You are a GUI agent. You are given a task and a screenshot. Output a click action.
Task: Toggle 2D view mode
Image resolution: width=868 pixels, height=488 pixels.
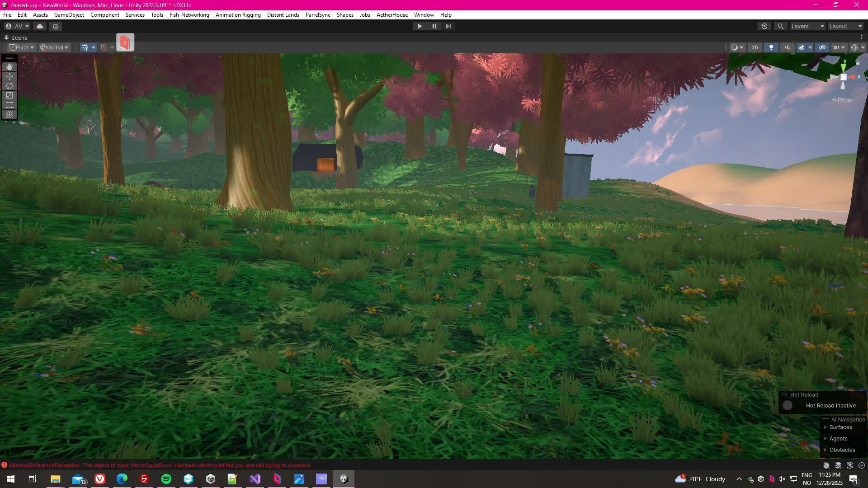coord(755,47)
